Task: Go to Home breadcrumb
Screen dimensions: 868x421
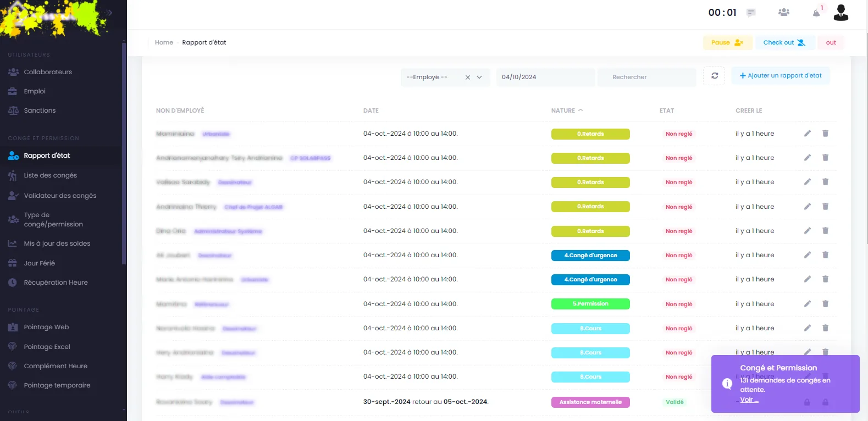Action: point(164,42)
